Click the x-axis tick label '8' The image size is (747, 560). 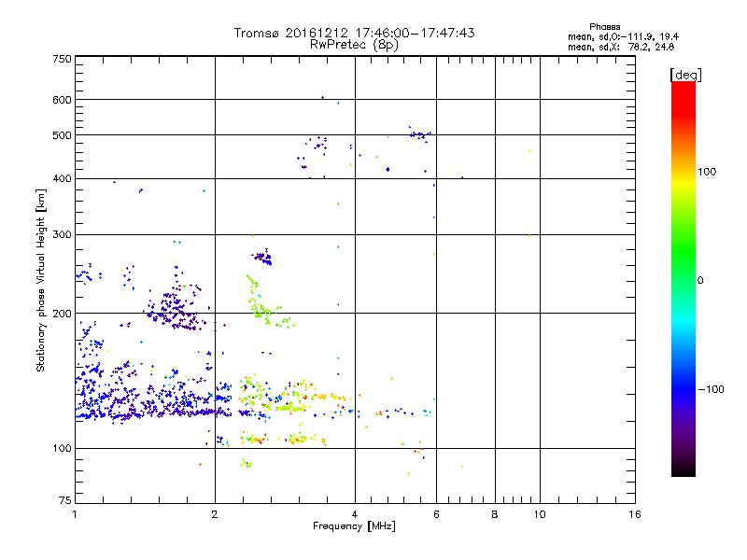tap(495, 514)
